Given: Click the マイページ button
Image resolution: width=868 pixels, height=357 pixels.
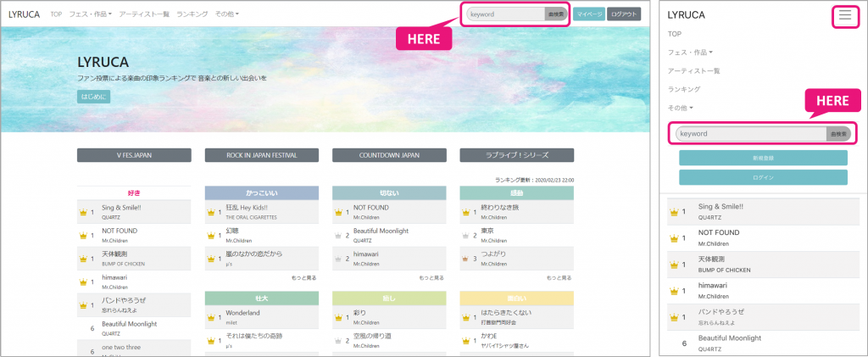Looking at the screenshot, I should (588, 14).
